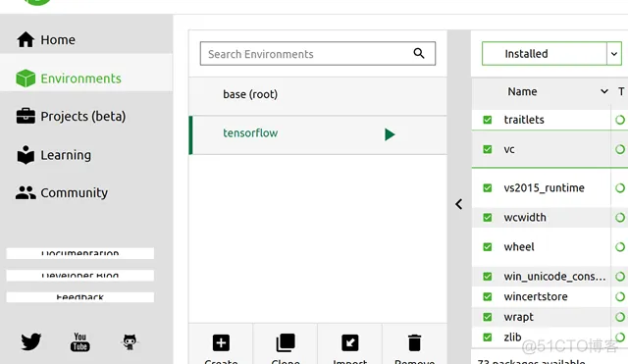Click the Home house icon
Image resolution: width=628 pixels, height=364 pixels.
(x=26, y=39)
